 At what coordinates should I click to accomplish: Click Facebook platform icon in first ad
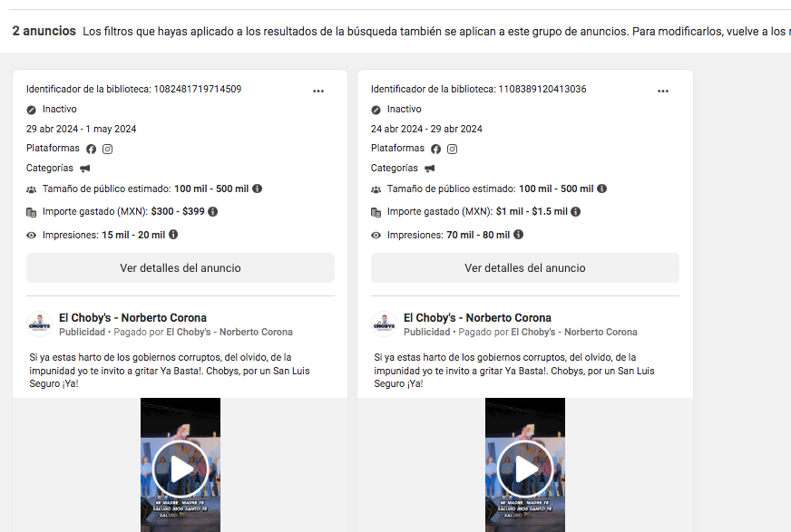pos(91,149)
